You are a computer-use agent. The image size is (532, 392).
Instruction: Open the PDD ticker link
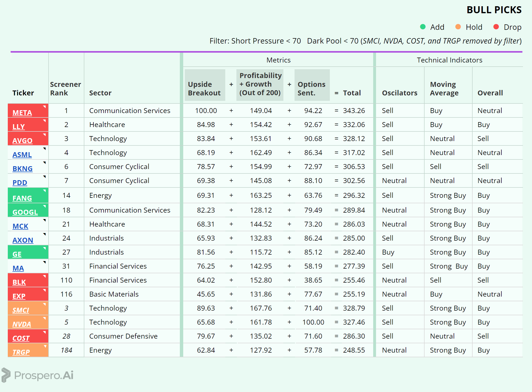point(20,183)
